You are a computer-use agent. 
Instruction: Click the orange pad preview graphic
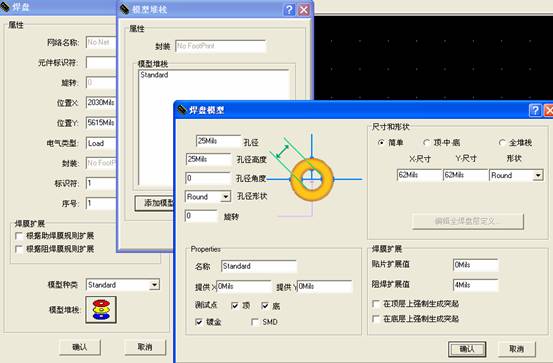coord(312,179)
